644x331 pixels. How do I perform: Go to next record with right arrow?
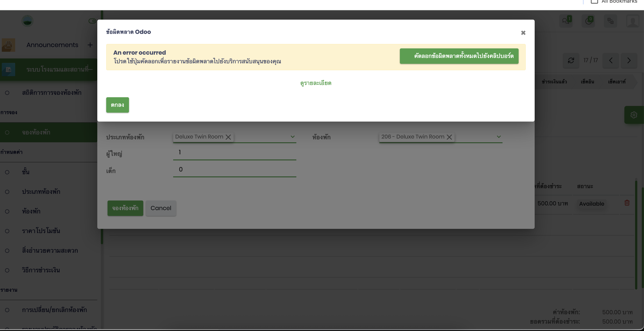[629, 60]
